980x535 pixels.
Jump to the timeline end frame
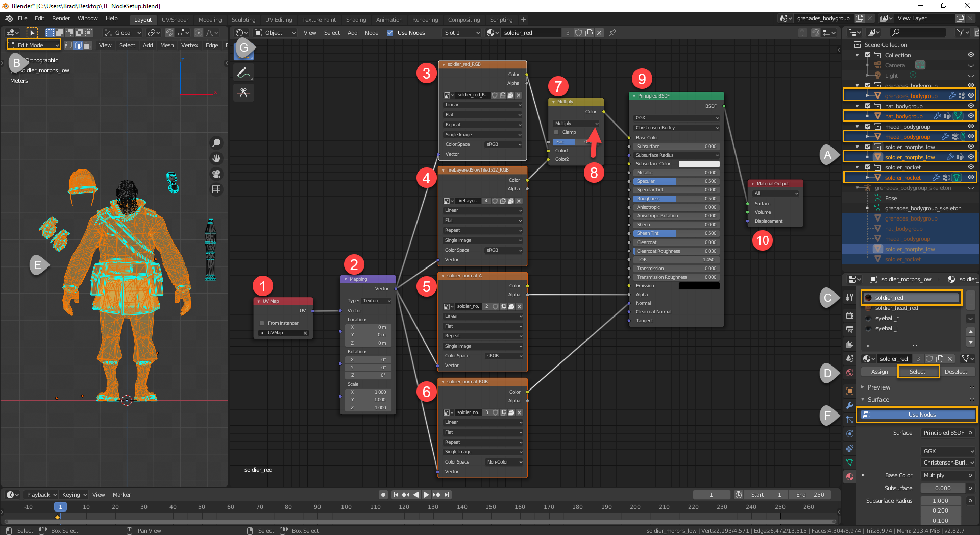click(x=447, y=495)
